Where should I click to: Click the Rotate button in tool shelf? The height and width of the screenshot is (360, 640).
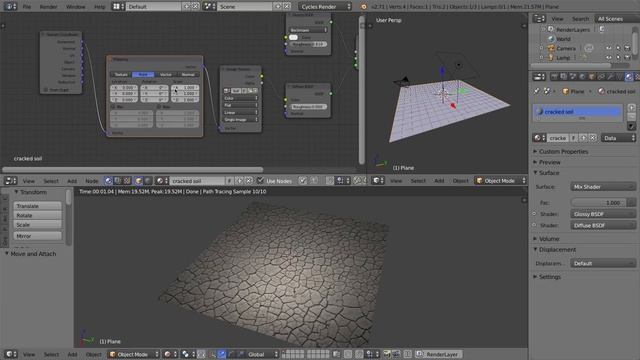(x=38, y=215)
